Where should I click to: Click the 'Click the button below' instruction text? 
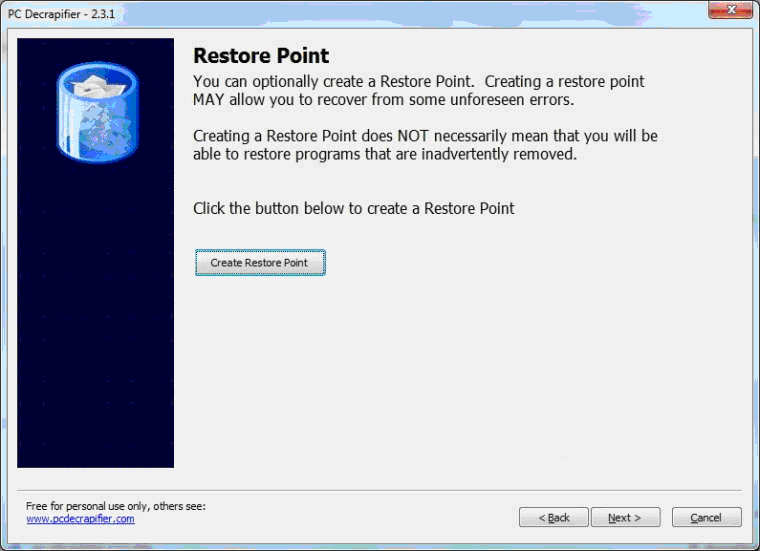353,208
